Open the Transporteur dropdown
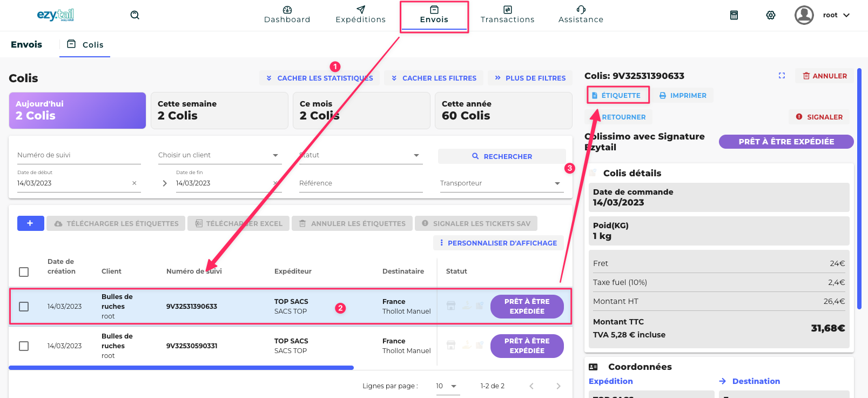Screen dimensions: 868x398 tap(502, 183)
